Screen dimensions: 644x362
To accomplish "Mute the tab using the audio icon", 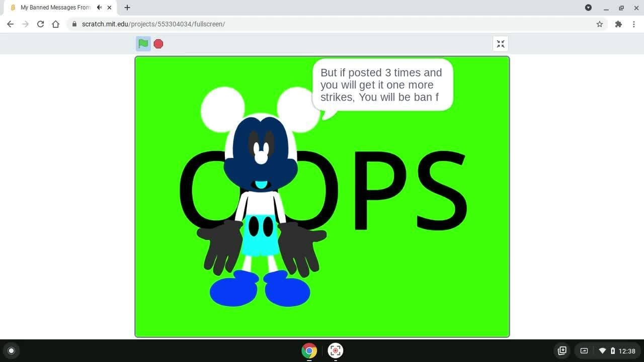I will (99, 8).
